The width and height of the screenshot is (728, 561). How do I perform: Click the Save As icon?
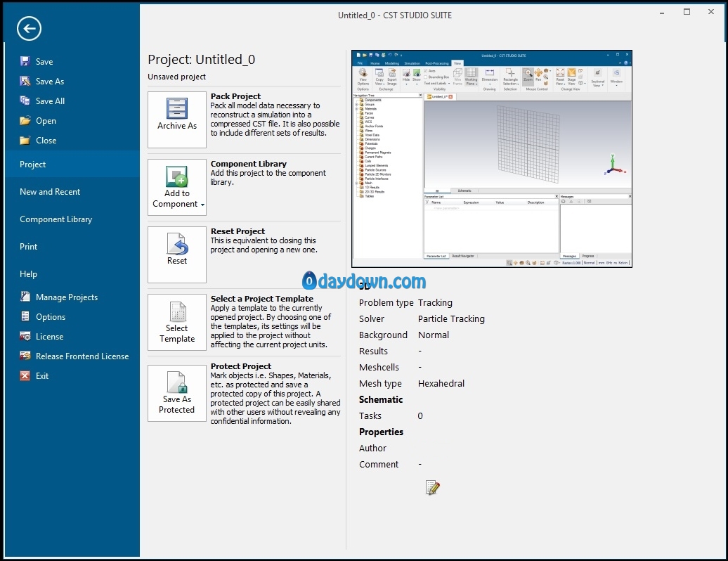25,81
